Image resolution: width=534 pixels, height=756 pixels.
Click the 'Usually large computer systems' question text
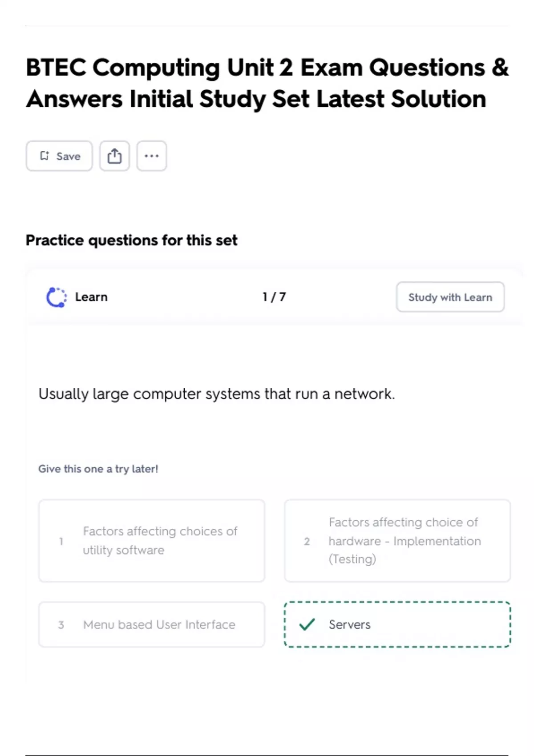click(217, 394)
